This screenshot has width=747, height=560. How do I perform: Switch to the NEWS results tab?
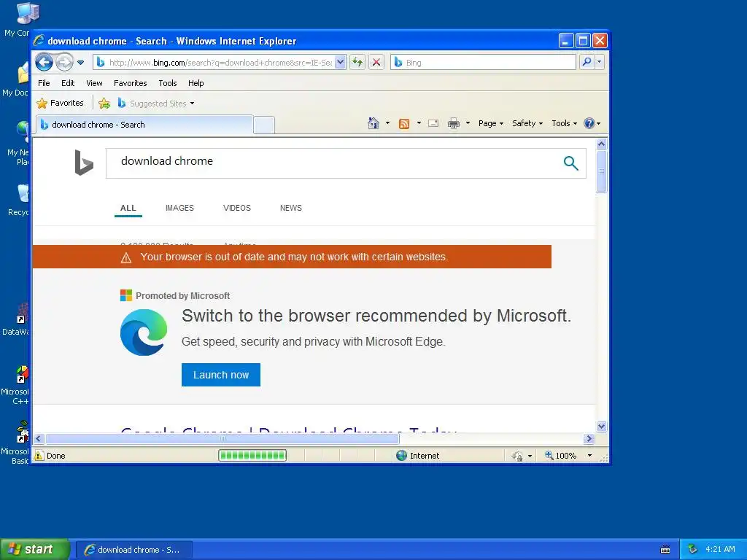(x=291, y=208)
